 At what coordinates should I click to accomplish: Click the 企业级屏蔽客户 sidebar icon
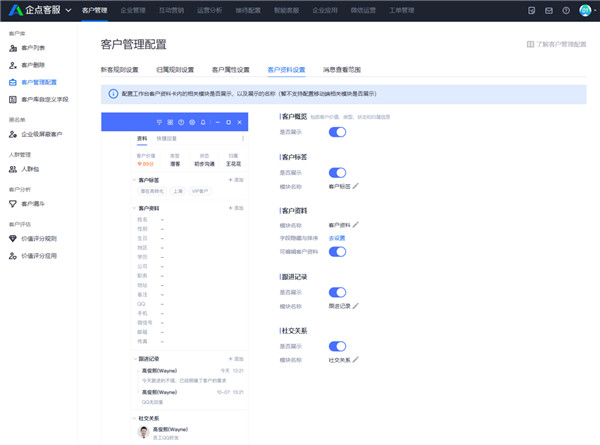(x=13, y=134)
